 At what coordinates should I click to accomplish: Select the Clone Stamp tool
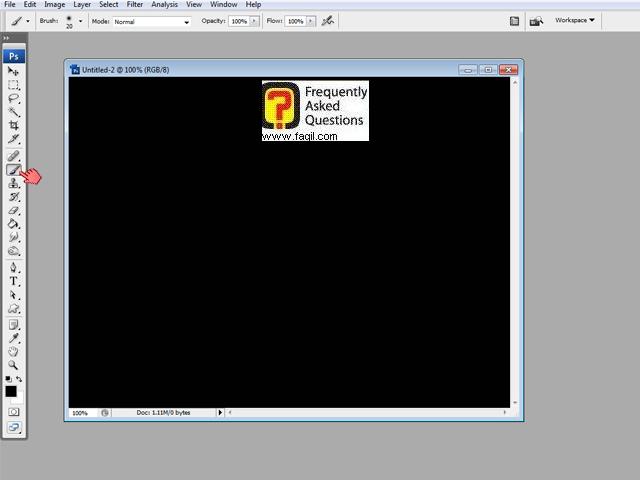14,183
